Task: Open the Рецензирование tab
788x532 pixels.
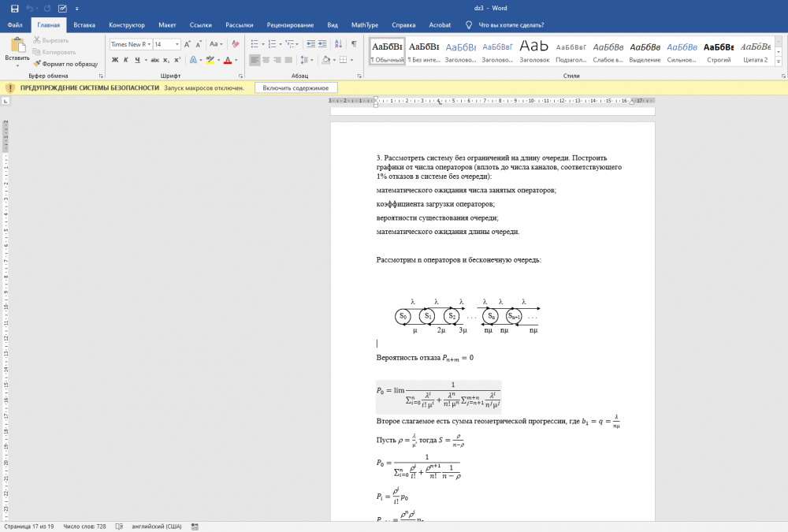Action: click(290, 24)
